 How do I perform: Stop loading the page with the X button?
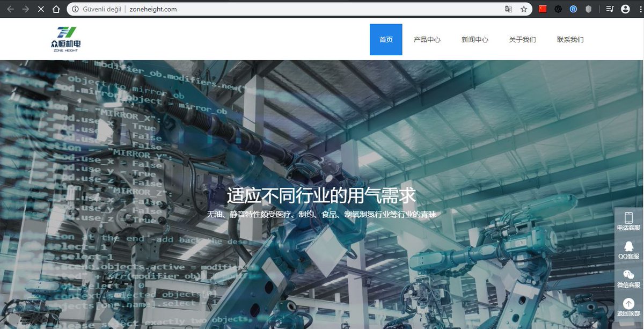tap(41, 9)
